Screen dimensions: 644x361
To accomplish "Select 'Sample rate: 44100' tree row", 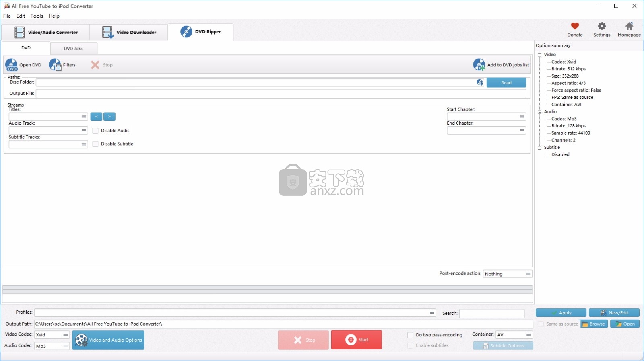I will [x=571, y=133].
